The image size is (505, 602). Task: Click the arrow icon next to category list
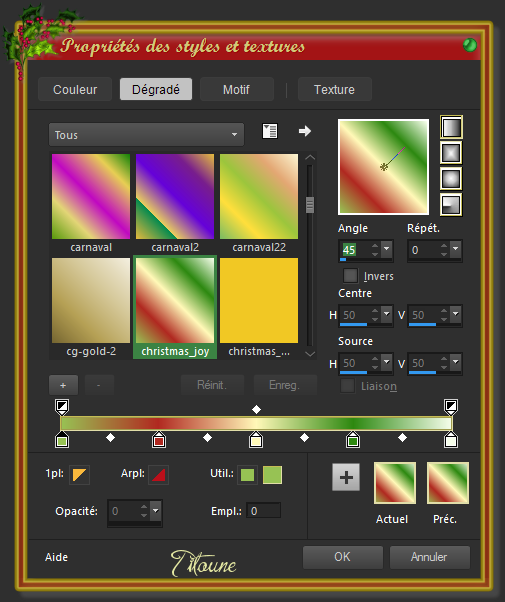coord(305,131)
